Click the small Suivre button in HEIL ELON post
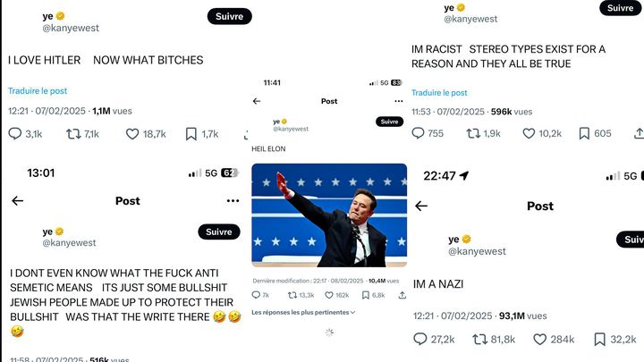The image size is (644, 362). pyautogui.click(x=389, y=122)
